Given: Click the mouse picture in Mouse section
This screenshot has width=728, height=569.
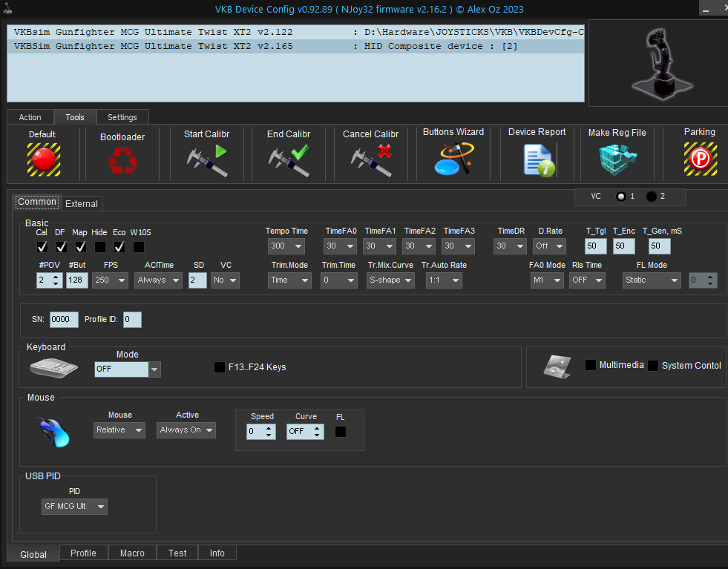Looking at the screenshot, I should [x=54, y=432].
